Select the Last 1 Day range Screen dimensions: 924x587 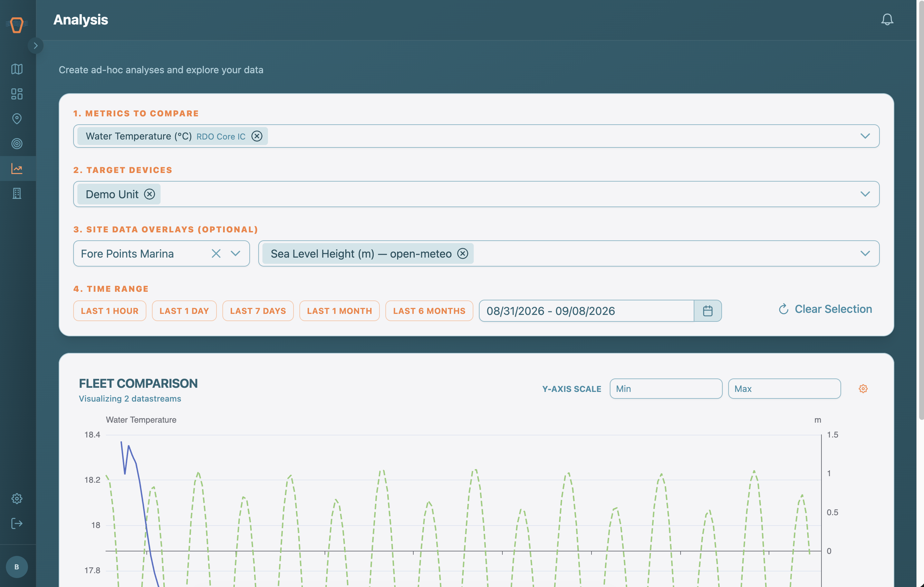pyautogui.click(x=184, y=311)
